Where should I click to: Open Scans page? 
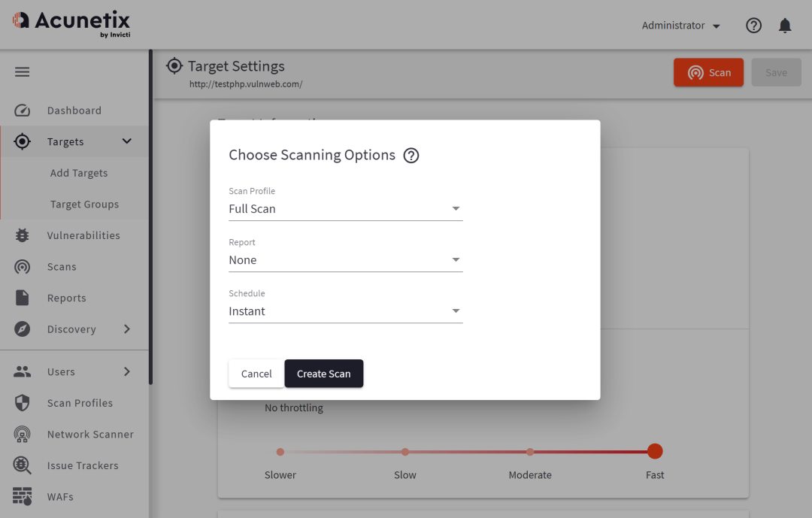(62, 267)
